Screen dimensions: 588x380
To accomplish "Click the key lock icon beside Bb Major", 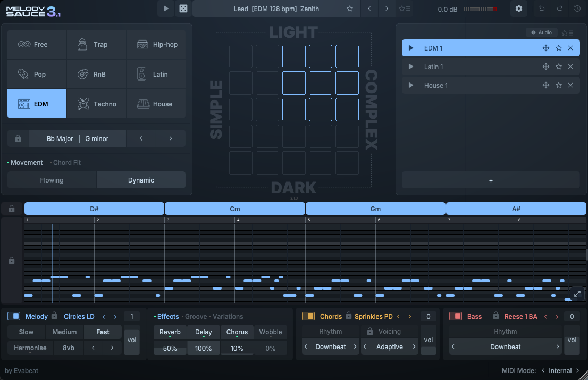I will coord(18,138).
